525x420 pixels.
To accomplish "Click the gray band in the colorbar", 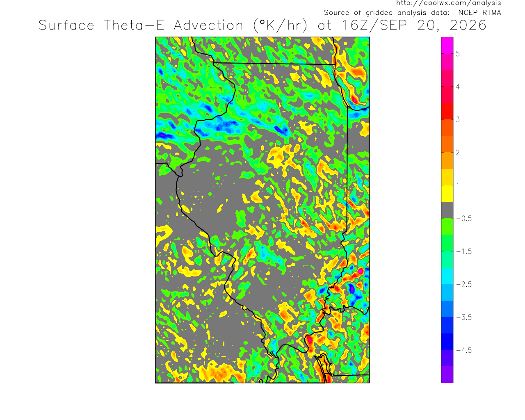I will 447,210.
